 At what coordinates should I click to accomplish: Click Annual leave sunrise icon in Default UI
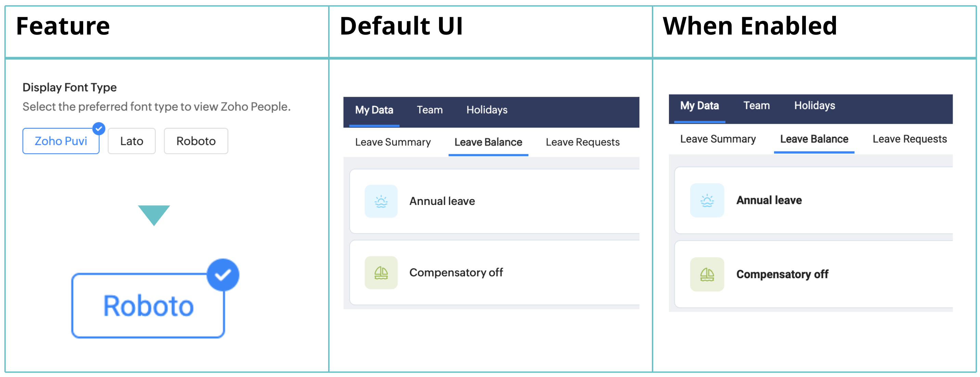coord(381,201)
